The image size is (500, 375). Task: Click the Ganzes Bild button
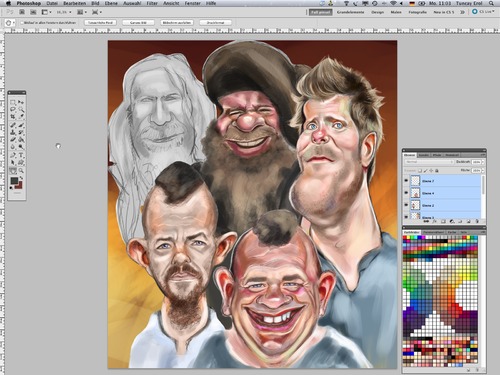138,23
